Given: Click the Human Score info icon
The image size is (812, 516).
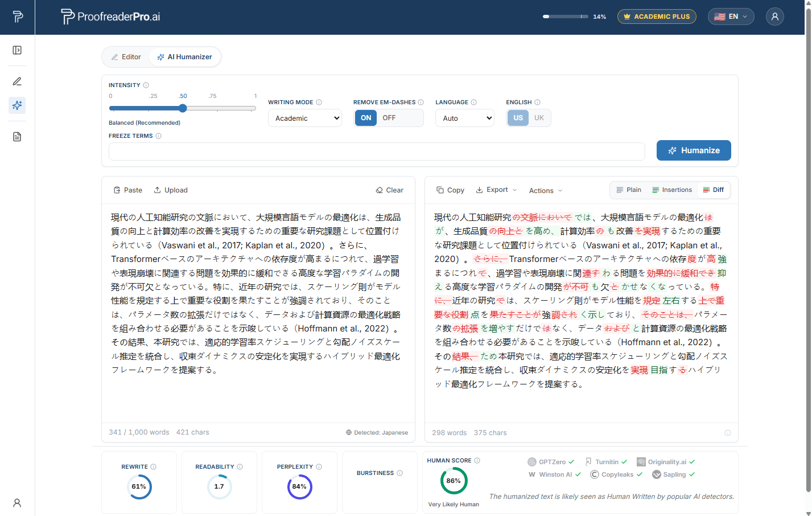Looking at the screenshot, I should tap(477, 461).
